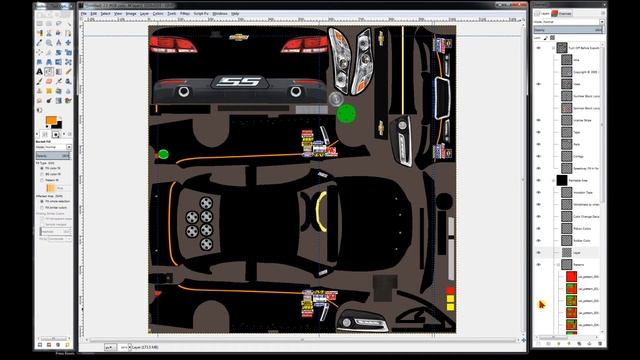Toggle lock alpha channel icon
The image size is (640, 360).
click(552, 38)
